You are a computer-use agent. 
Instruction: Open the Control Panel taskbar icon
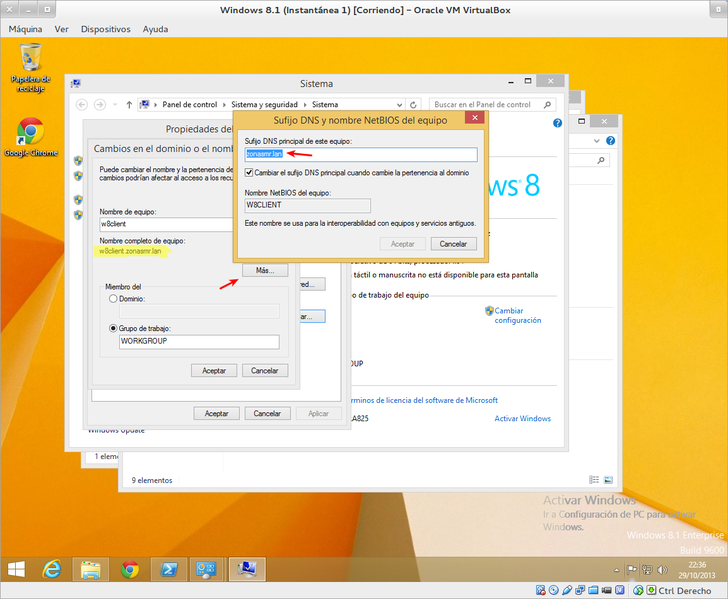click(x=206, y=569)
